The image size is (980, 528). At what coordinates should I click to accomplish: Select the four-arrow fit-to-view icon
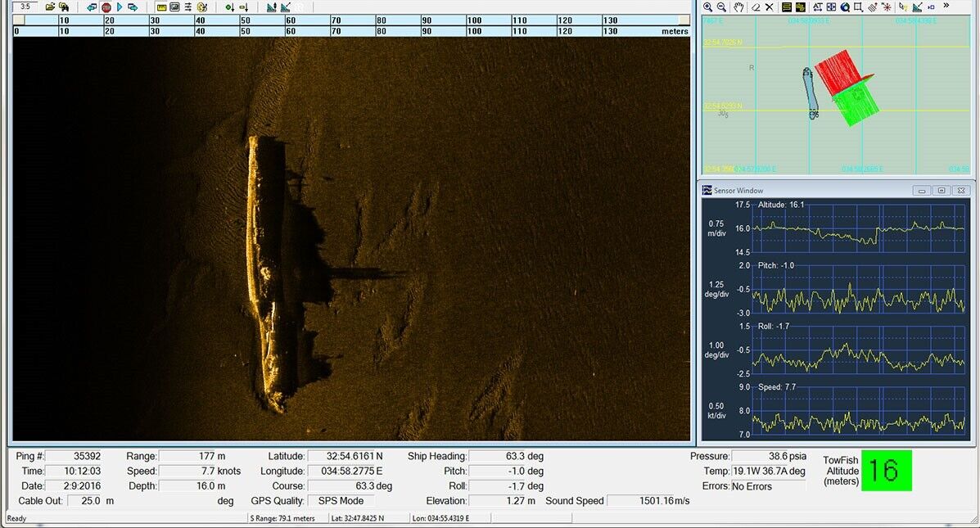point(830,7)
